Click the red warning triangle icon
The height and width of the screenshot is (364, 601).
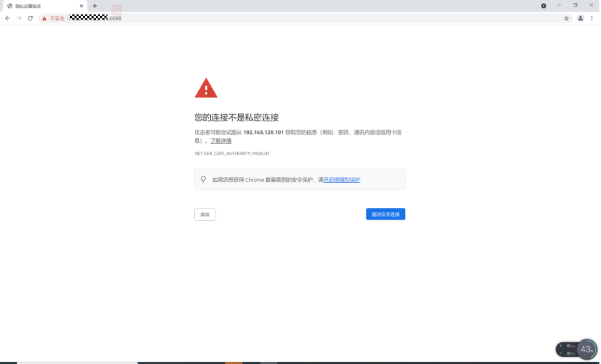click(206, 87)
